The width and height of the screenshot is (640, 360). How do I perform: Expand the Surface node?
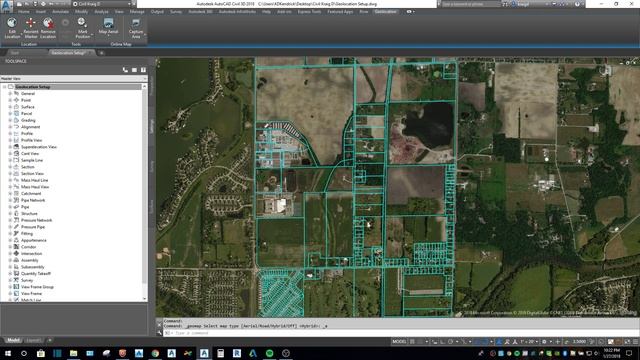pos(10,107)
